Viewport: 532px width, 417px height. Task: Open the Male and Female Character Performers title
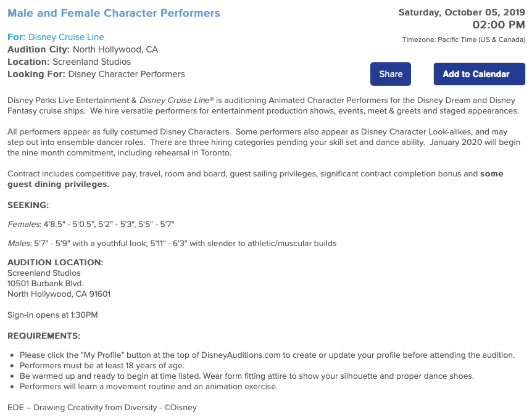(114, 13)
